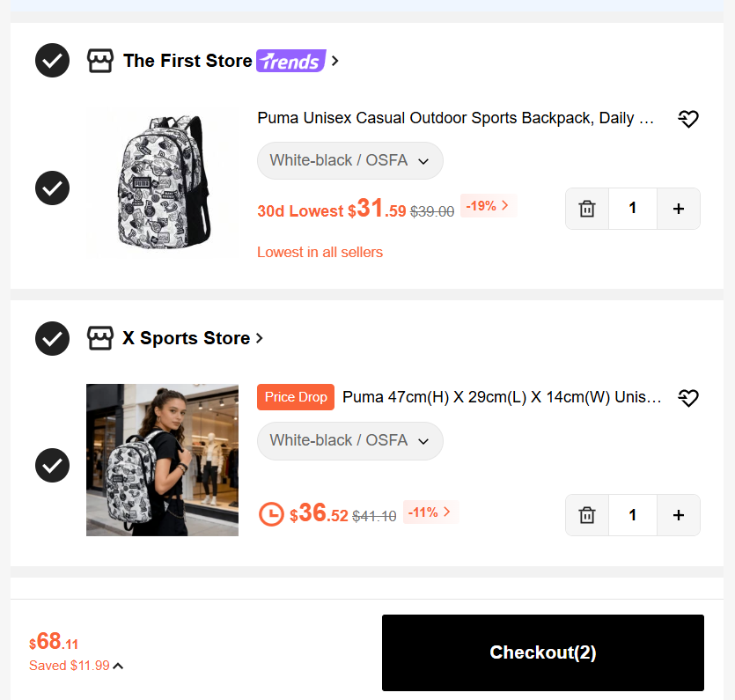The height and width of the screenshot is (700, 735).
Task: Click the Checkout(2) button
Action: 543,652
